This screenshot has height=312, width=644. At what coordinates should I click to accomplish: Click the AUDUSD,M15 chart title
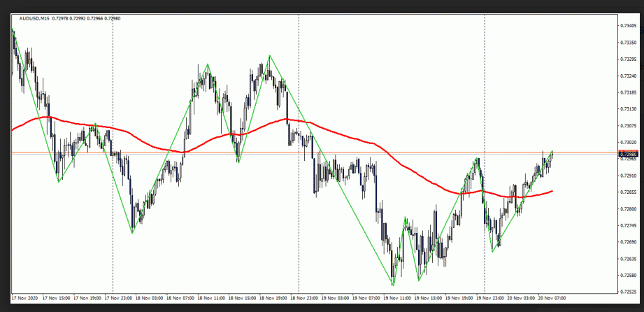34,18
